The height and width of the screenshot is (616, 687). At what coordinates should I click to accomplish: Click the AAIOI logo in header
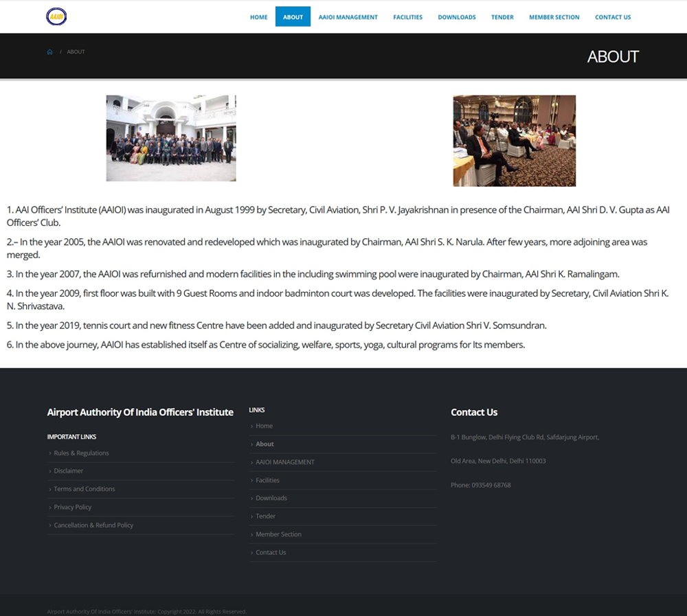pos(56,16)
